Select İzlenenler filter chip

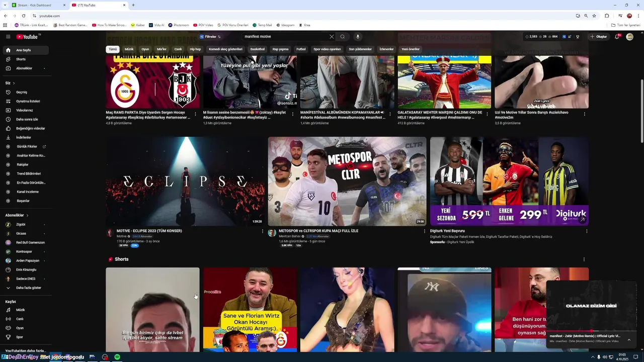tap(386, 49)
